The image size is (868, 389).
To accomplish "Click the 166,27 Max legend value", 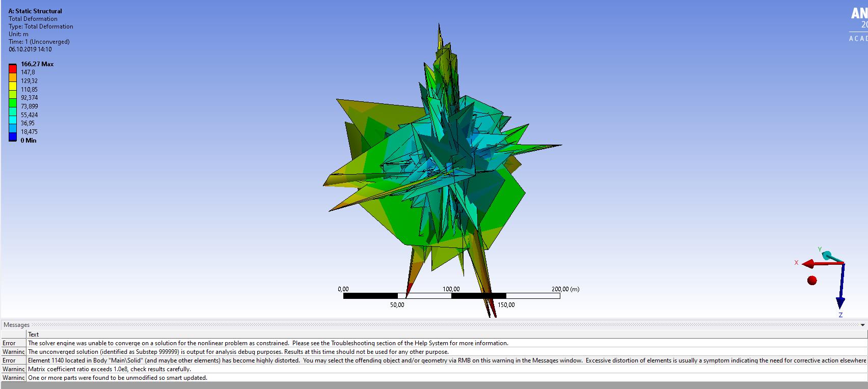I will pos(37,64).
